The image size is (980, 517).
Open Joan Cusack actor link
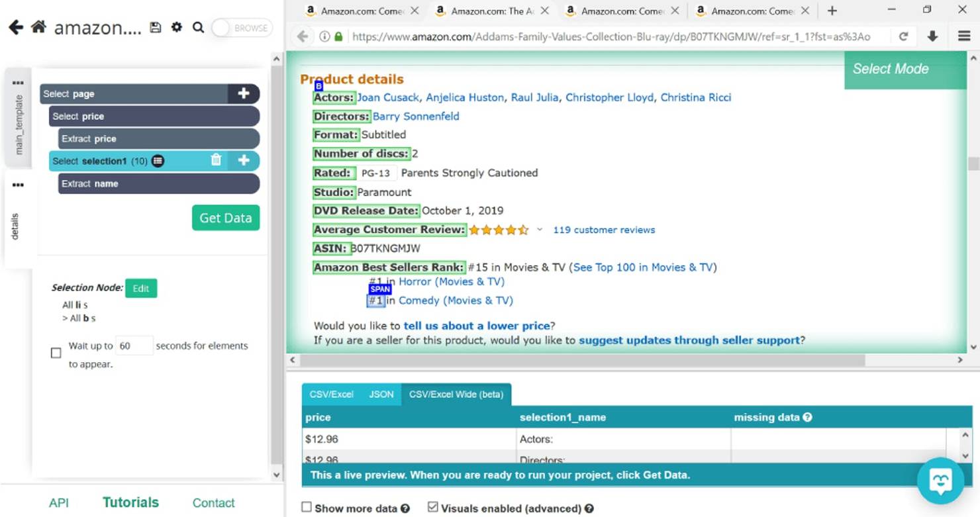[388, 97]
